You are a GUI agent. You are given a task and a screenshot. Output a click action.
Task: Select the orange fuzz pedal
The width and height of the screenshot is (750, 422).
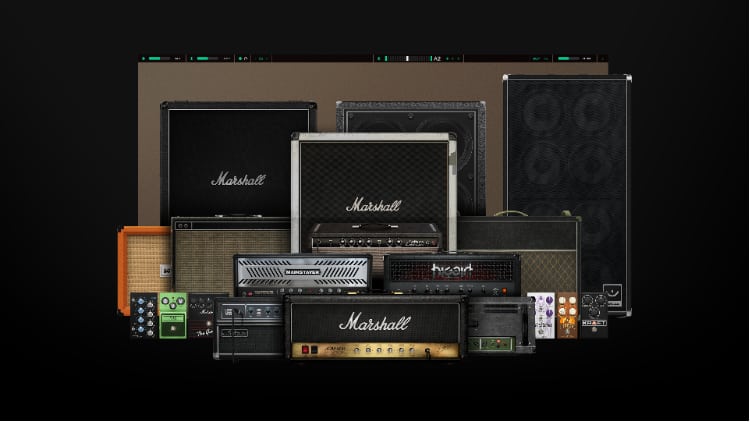(567, 316)
